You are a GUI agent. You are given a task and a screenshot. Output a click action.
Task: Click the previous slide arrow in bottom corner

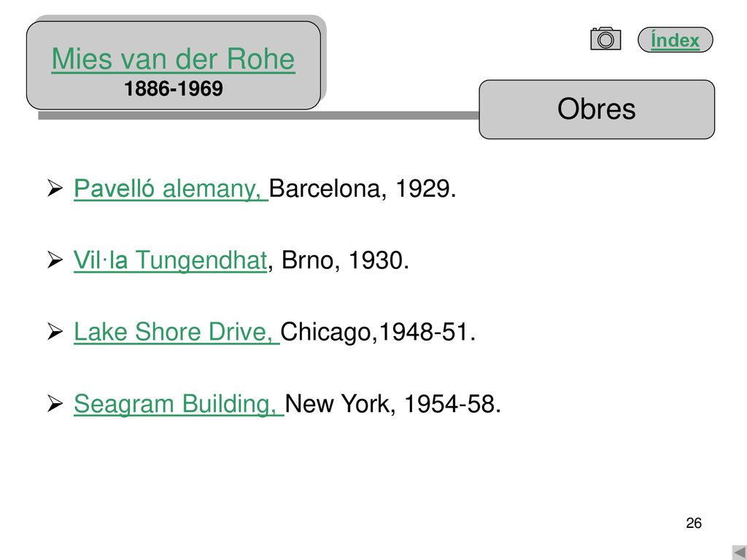(x=740, y=553)
